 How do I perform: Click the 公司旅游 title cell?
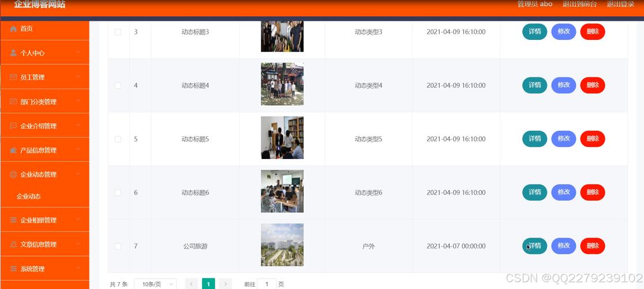point(195,247)
